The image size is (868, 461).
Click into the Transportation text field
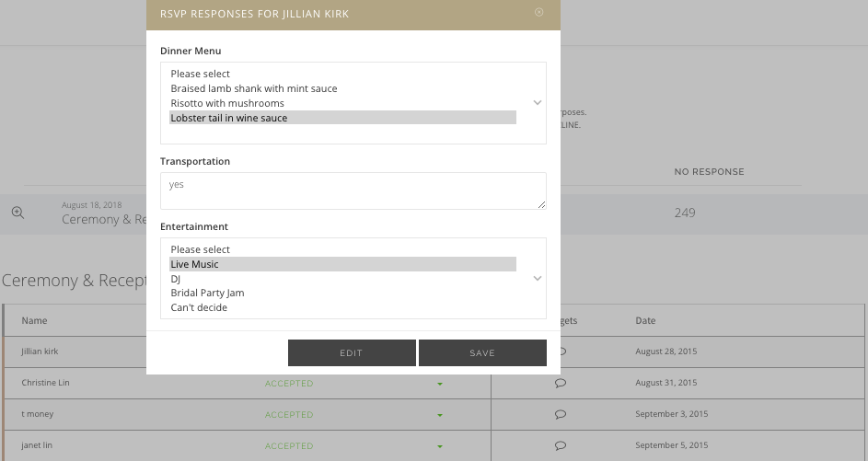(353, 190)
